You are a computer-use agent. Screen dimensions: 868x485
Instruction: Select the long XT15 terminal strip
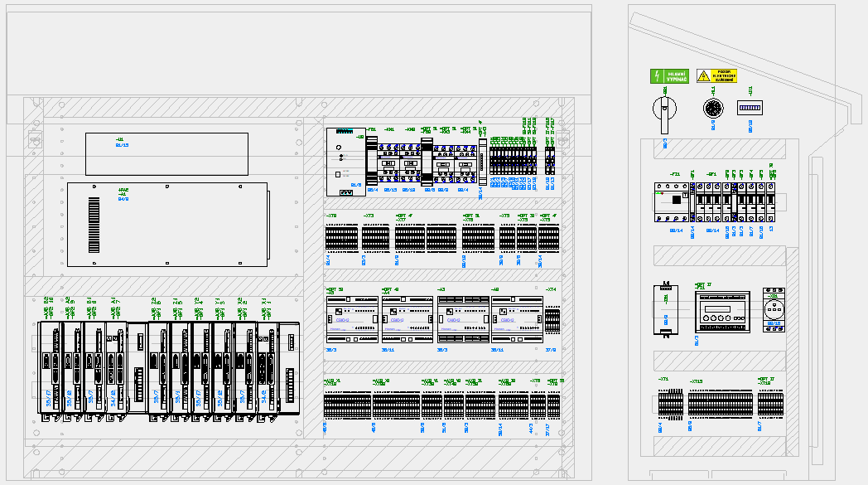tap(720, 405)
